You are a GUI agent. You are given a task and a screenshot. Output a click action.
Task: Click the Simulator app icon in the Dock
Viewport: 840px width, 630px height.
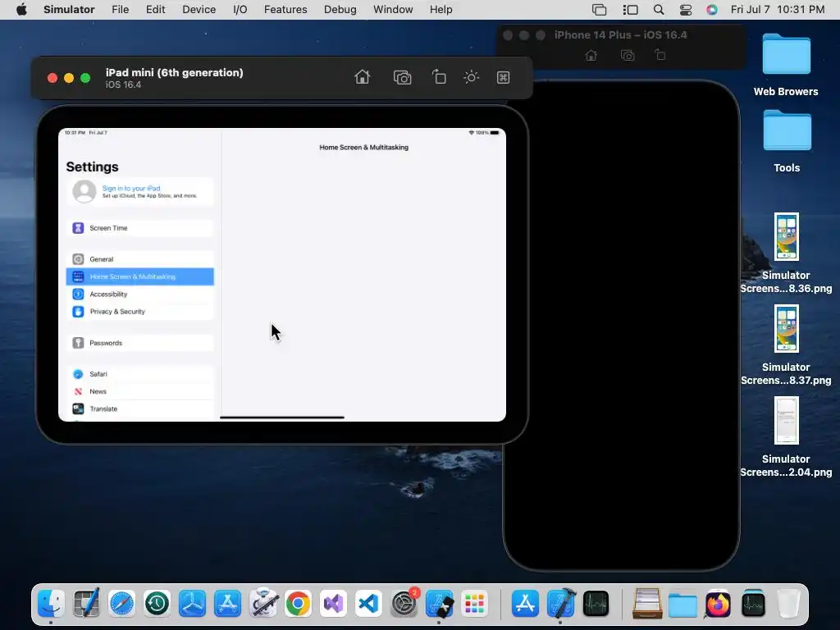click(440, 604)
